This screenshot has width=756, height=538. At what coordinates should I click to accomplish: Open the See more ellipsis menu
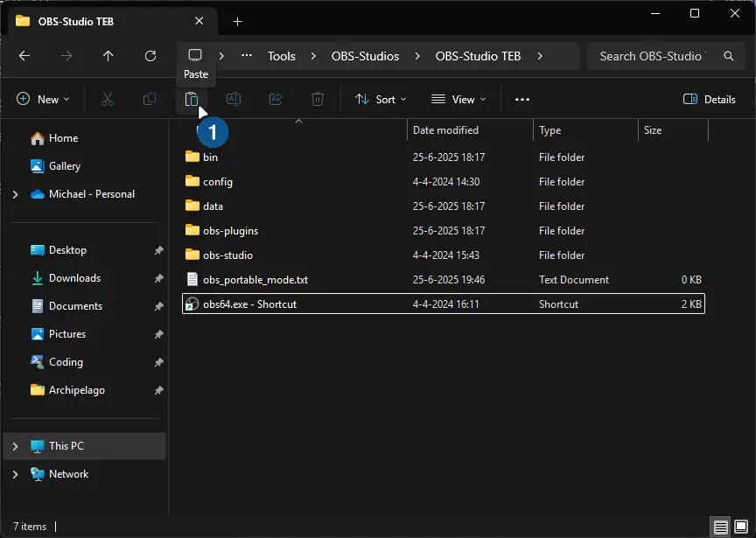(x=522, y=100)
